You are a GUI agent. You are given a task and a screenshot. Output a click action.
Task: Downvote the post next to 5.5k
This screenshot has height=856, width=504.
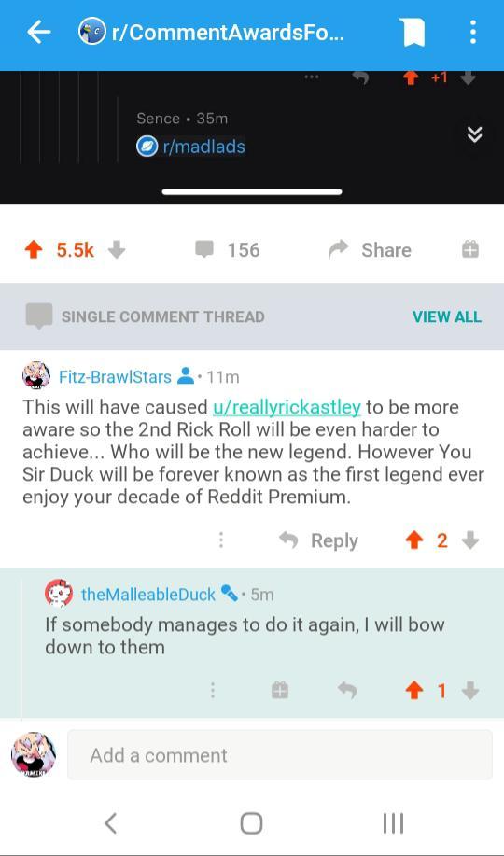tap(117, 250)
